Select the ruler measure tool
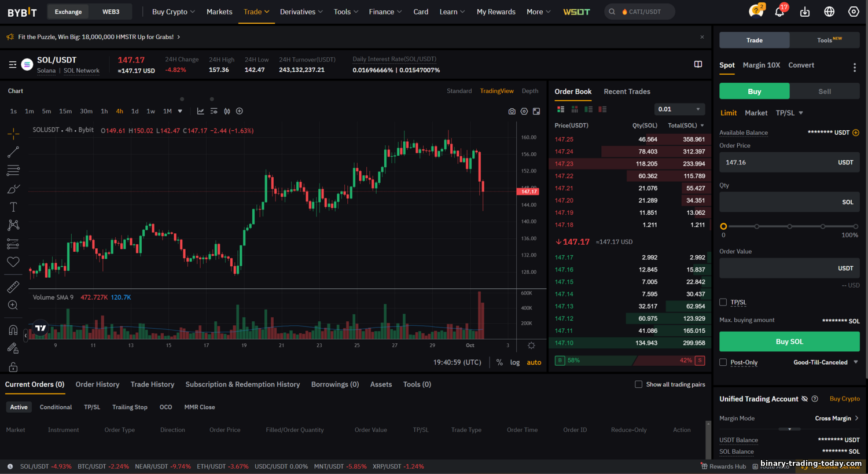The width and height of the screenshot is (868, 474). click(13, 286)
